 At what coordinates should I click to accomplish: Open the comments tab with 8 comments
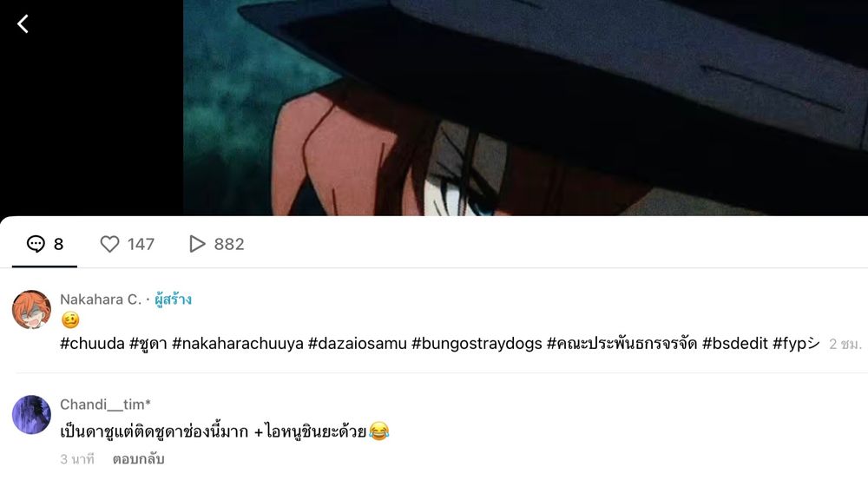pyautogui.click(x=45, y=244)
